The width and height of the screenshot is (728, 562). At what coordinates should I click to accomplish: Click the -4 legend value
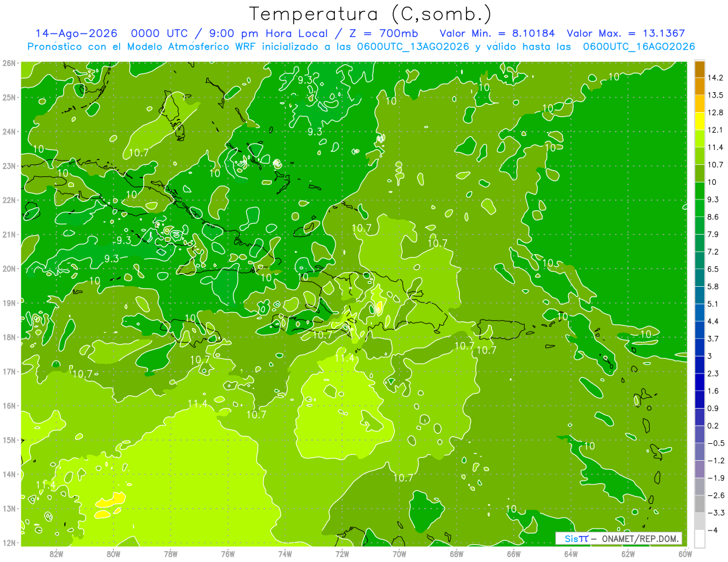pos(713,530)
